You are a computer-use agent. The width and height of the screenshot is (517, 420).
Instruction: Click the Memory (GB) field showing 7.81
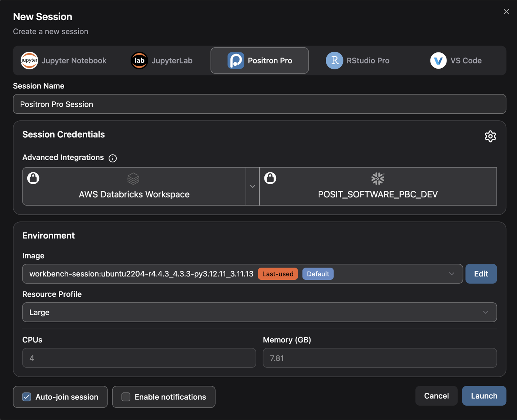click(380, 358)
